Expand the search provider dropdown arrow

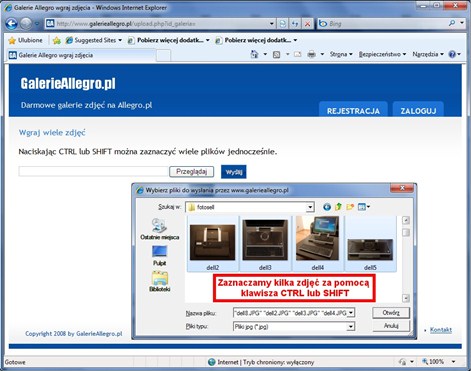pyautogui.click(x=462, y=23)
